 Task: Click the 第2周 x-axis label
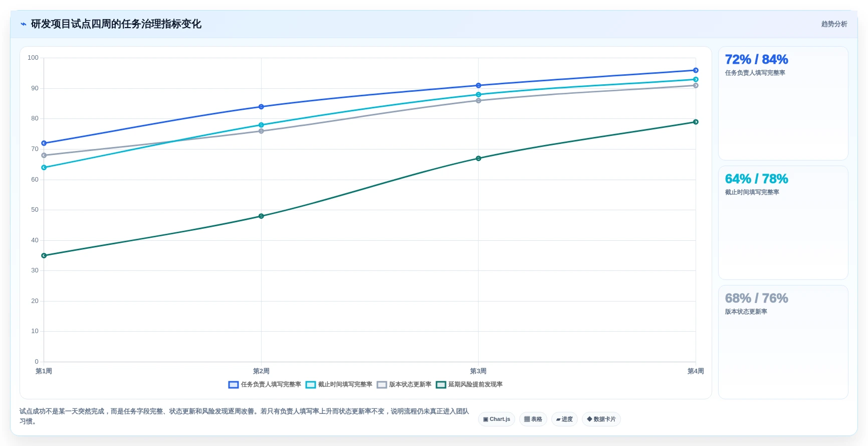(x=261, y=371)
